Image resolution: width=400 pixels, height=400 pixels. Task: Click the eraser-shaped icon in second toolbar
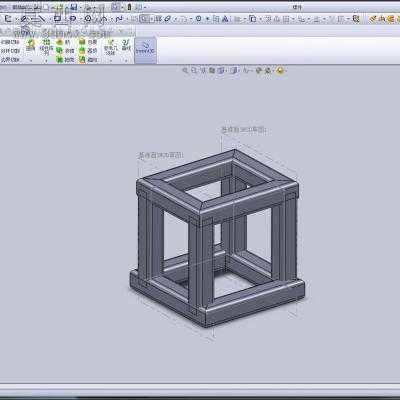pyautogui.click(x=168, y=19)
